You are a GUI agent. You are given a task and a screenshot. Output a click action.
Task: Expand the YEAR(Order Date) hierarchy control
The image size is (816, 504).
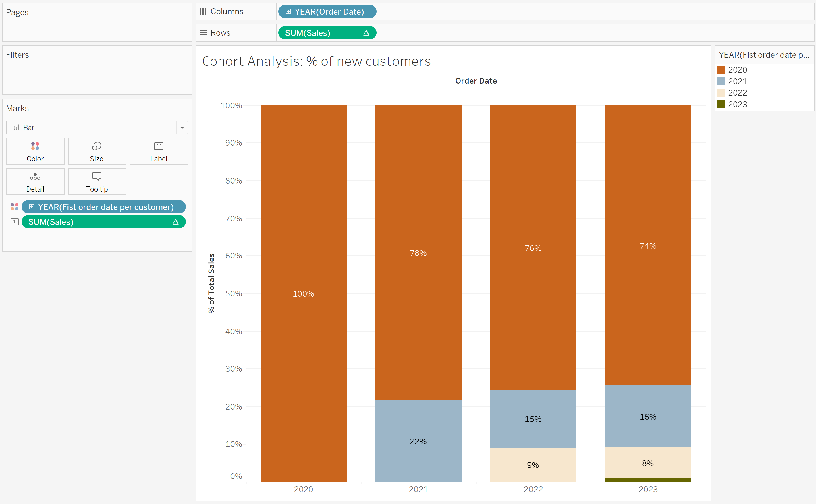coord(288,11)
